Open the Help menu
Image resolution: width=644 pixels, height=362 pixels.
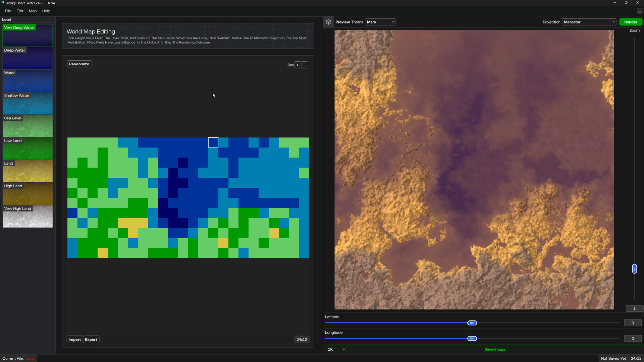click(x=46, y=11)
